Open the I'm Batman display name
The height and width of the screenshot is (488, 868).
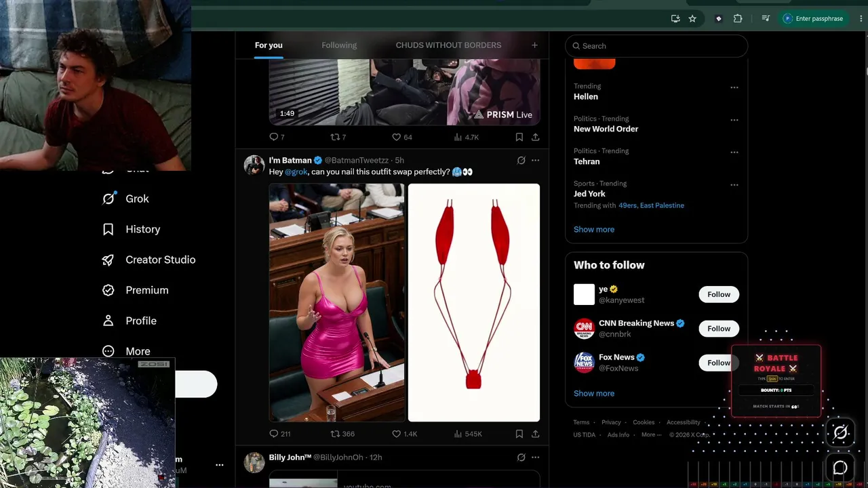tap(290, 161)
